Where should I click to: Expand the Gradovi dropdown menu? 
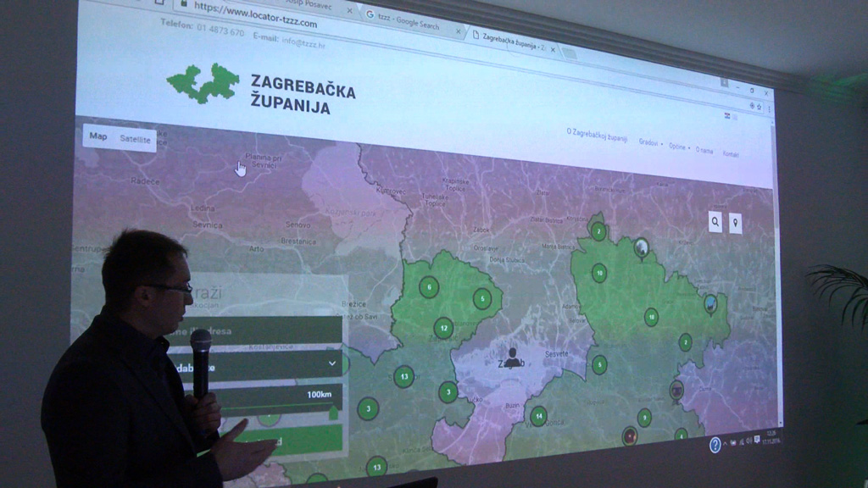[650, 142]
